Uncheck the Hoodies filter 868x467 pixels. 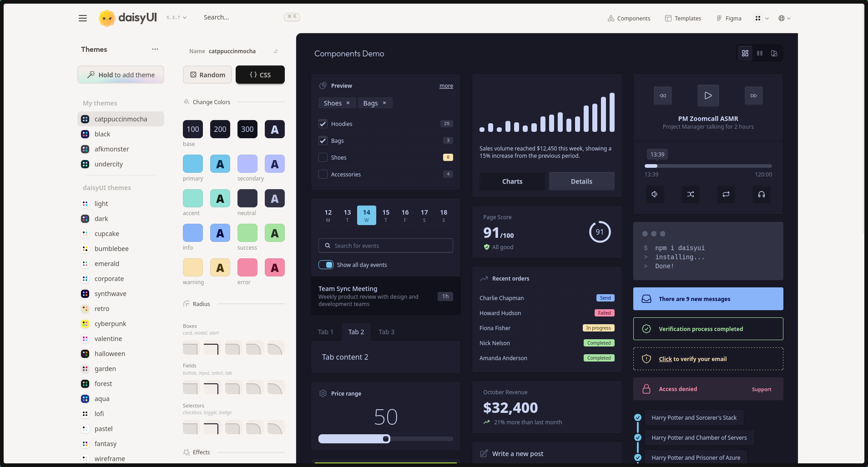pos(323,124)
